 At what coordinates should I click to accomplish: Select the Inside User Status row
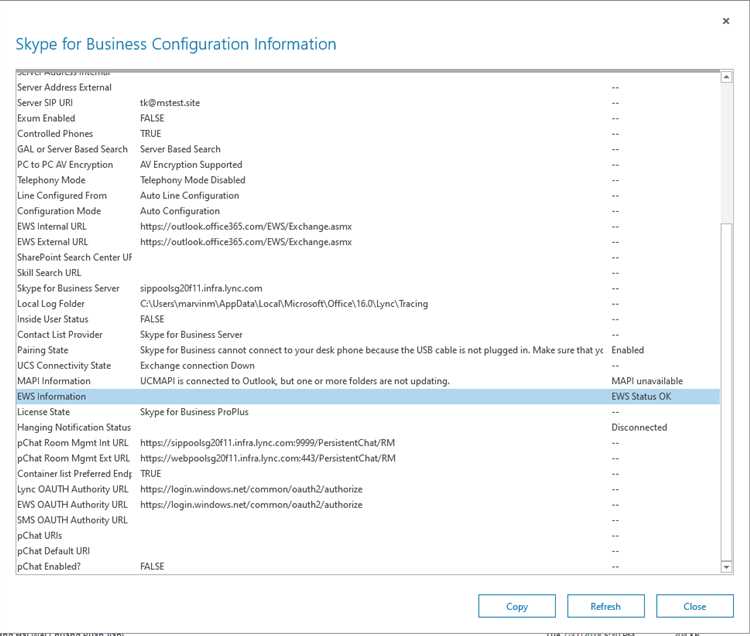(x=368, y=319)
